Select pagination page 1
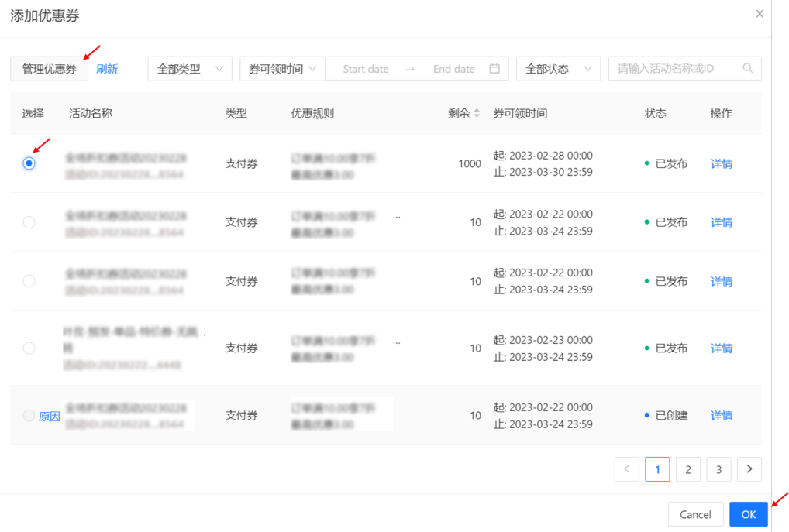 click(658, 469)
